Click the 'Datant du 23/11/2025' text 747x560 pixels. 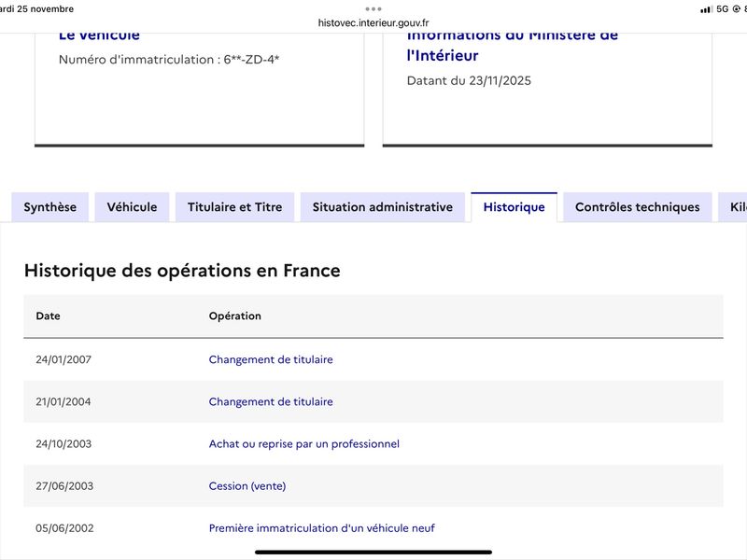click(469, 80)
